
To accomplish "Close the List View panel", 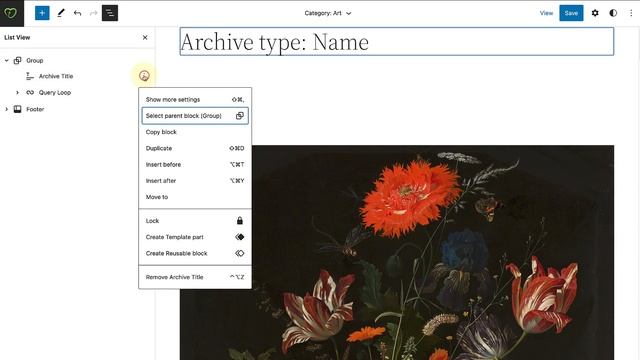I will click(x=145, y=38).
